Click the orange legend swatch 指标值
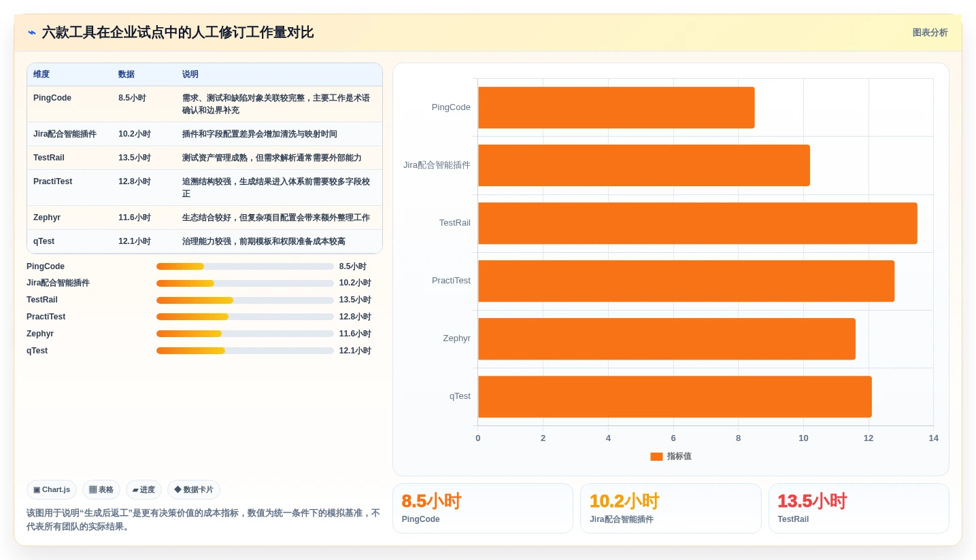Image resolution: width=976 pixels, height=560 pixels. [656, 457]
